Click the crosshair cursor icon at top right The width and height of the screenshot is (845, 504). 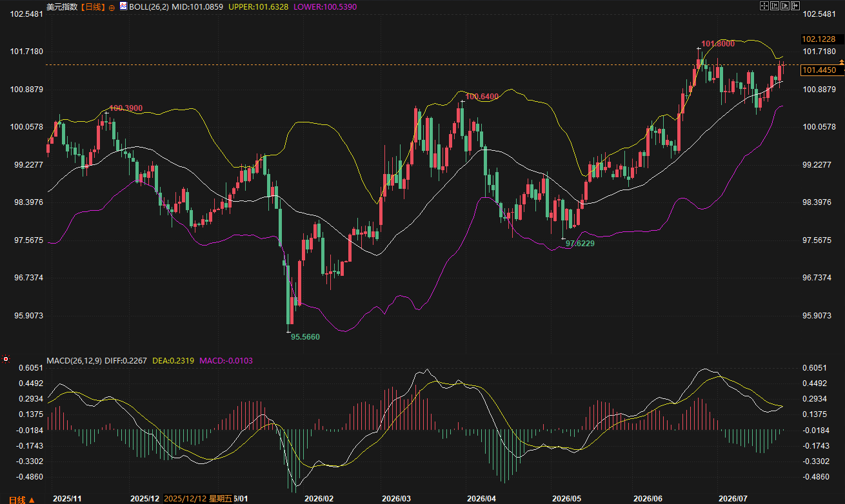(764, 6)
